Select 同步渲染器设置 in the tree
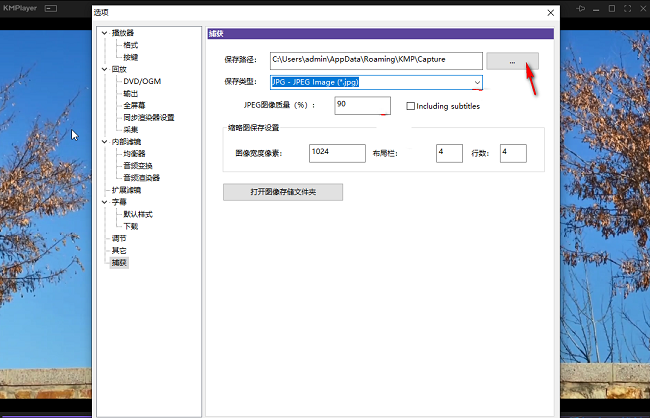 coord(148,118)
